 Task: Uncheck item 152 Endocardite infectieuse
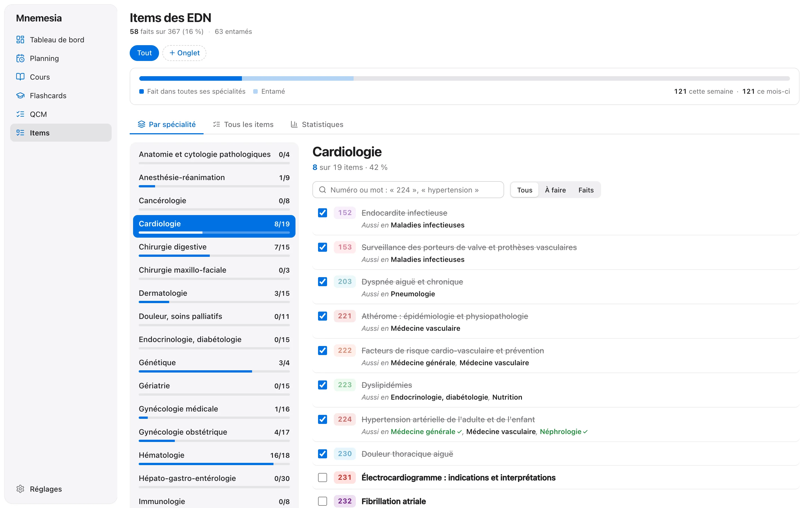323,213
